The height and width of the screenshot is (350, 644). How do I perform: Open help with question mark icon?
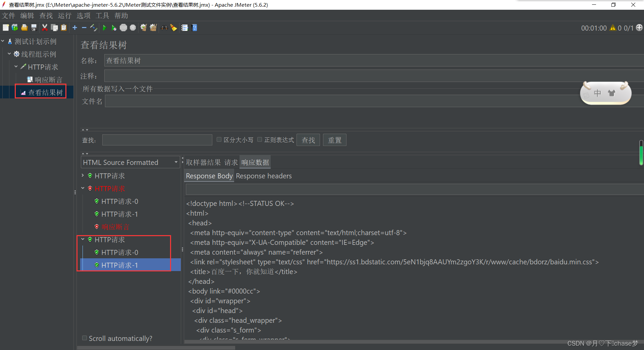[x=194, y=28]
